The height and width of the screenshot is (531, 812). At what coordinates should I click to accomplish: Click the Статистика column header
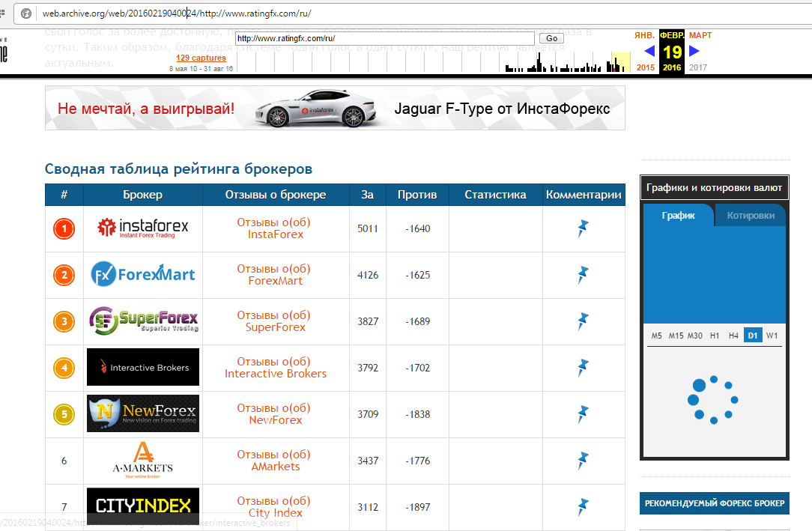coord(496,195)
